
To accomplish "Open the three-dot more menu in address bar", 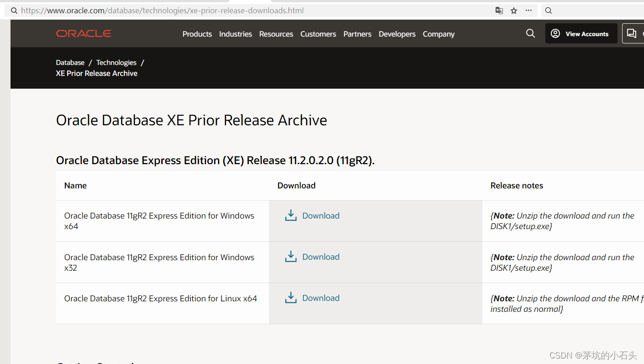I will [x=528, y=11].
